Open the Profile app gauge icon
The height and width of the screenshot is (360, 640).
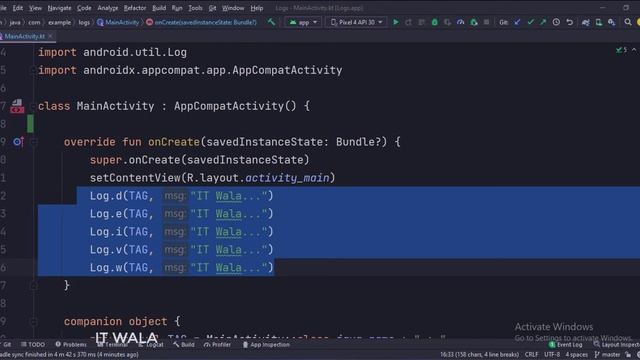460,22
